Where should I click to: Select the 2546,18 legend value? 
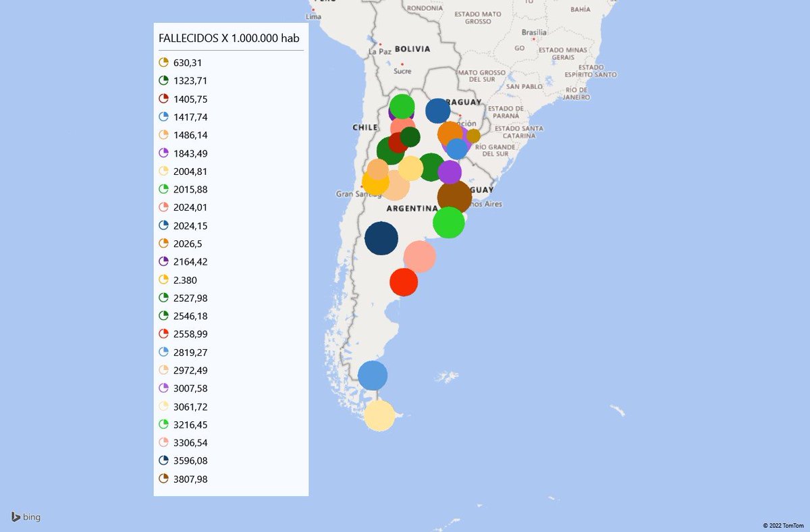190,316
